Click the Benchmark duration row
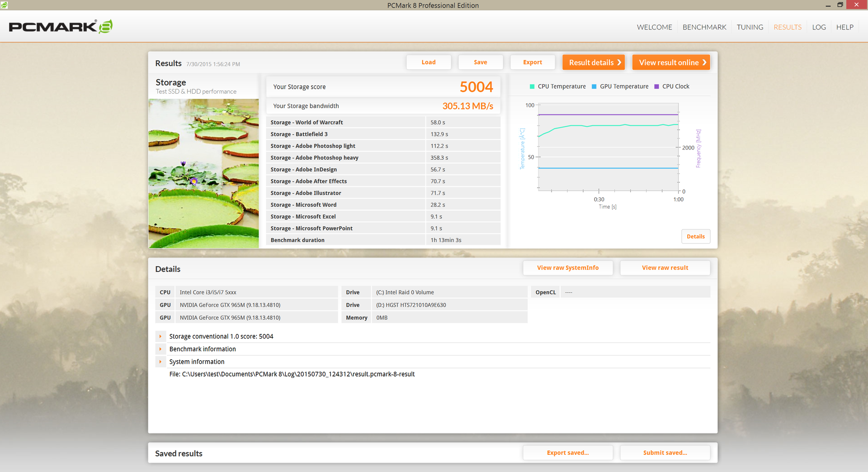Image resolution: width=868 pixels, height=472 pixels. tap(383, 240)
